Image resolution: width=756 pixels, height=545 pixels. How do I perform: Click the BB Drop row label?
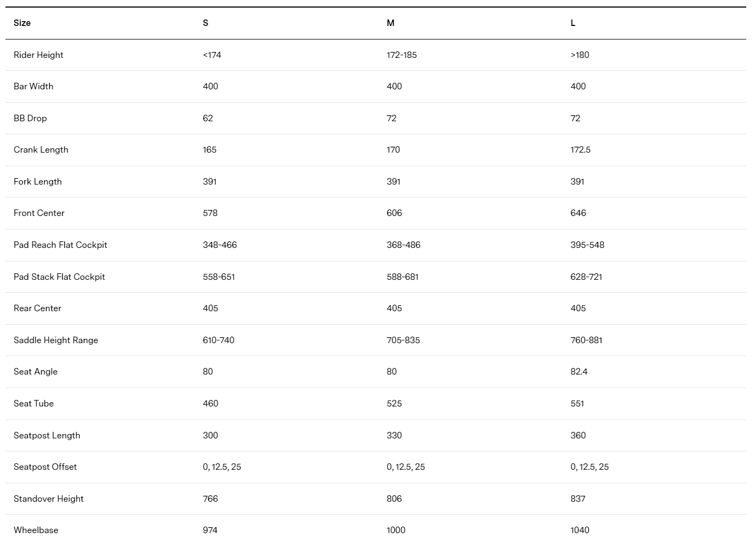pos(30,118)
